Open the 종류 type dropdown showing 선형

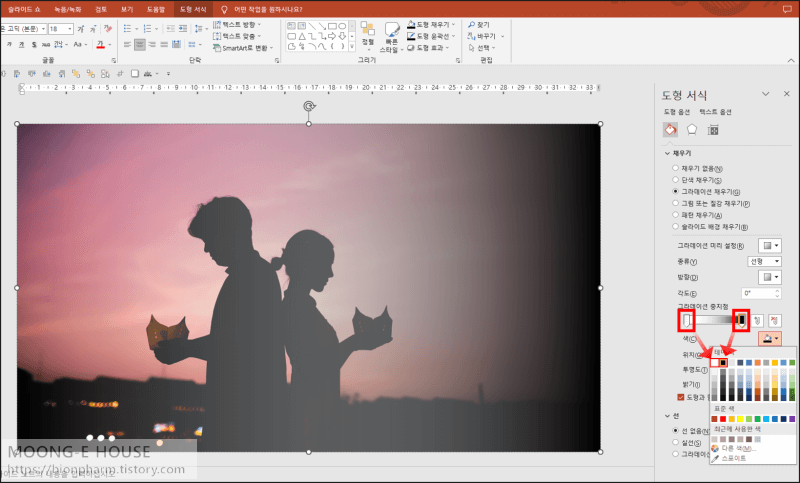pos(764,262)
